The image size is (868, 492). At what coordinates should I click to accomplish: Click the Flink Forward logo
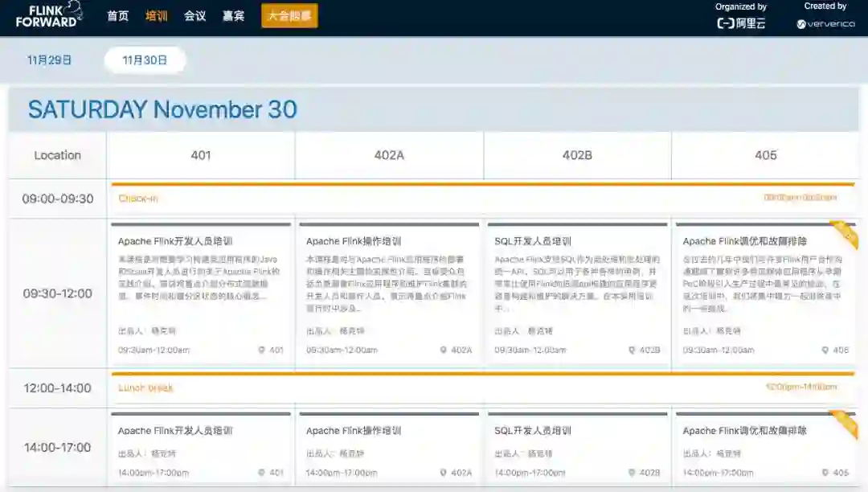click(x=49, y=15)
